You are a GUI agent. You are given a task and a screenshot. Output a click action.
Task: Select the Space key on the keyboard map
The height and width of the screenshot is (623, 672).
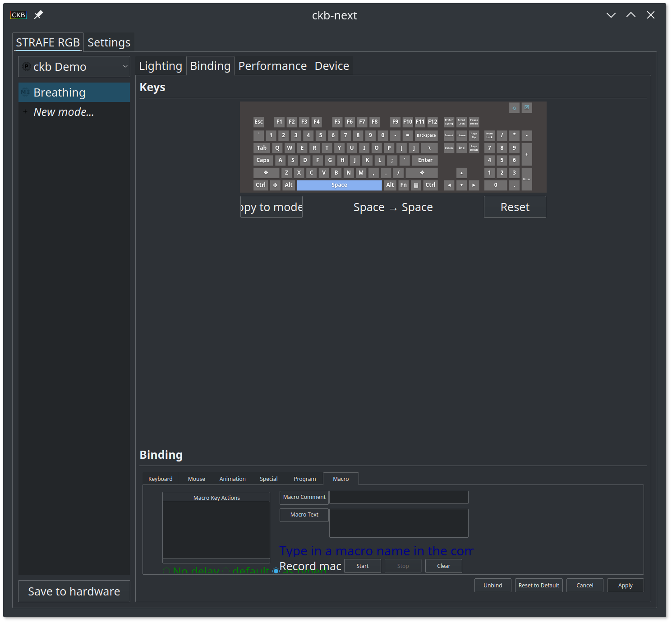coord(339,185)
